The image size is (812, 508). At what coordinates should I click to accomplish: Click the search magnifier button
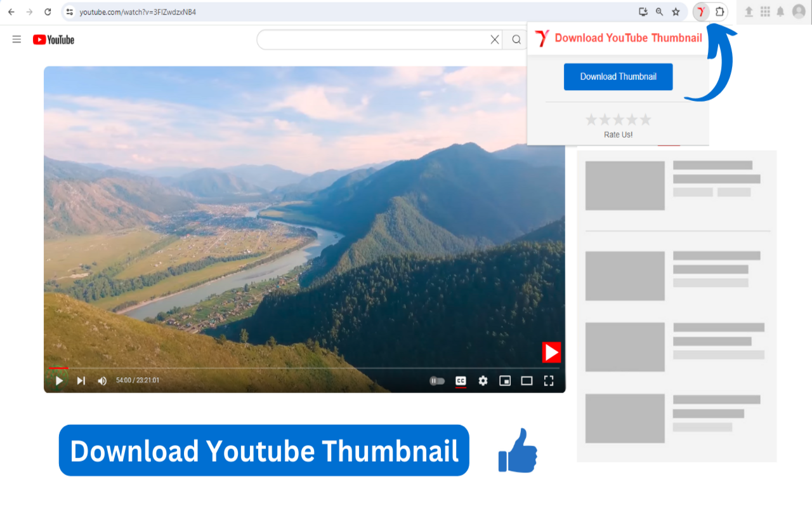[516, 39]
